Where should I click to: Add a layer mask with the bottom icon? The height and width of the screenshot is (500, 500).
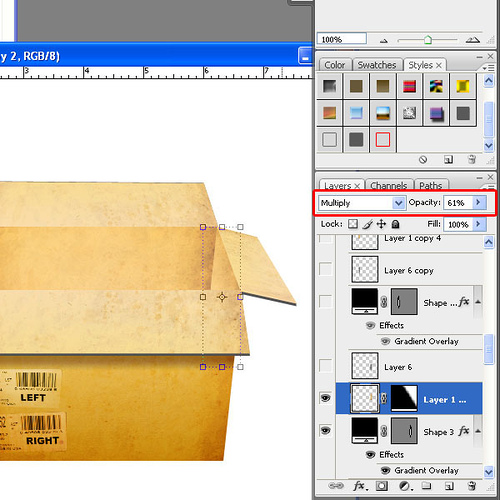click(382, 486)
